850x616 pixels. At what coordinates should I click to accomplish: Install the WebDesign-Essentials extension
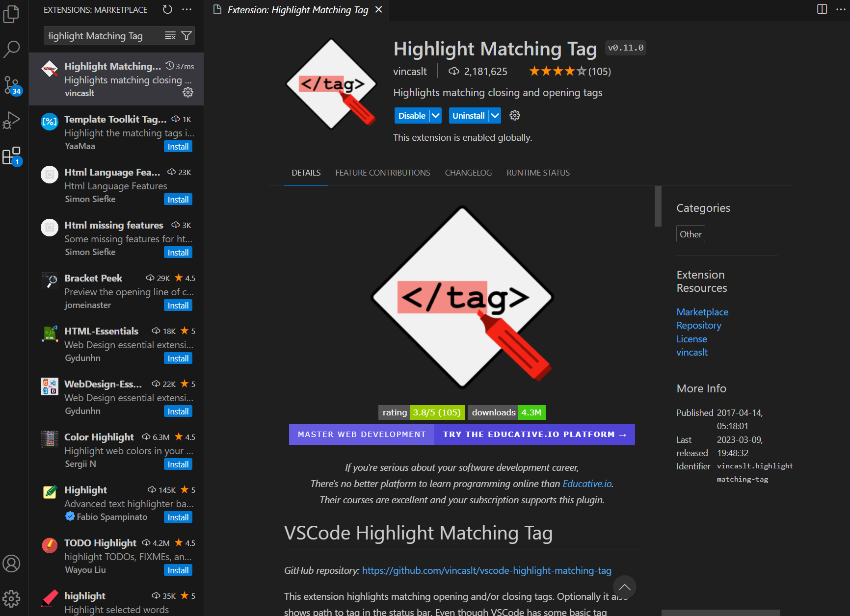(178, 411)
